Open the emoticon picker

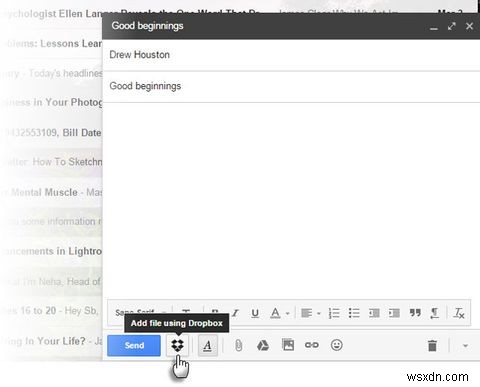coord(336,345)
